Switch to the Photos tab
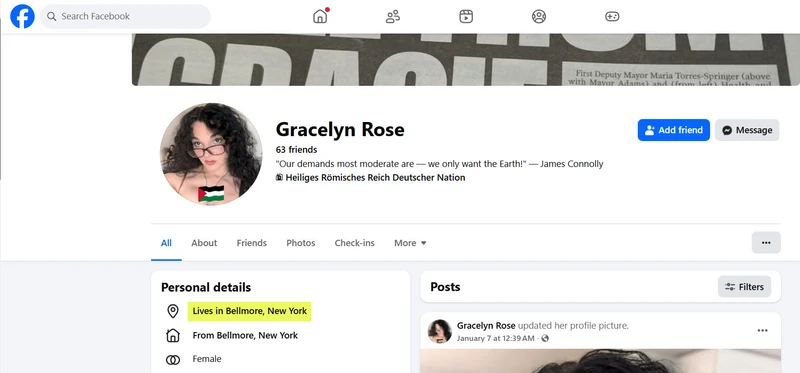 (301, 243)
